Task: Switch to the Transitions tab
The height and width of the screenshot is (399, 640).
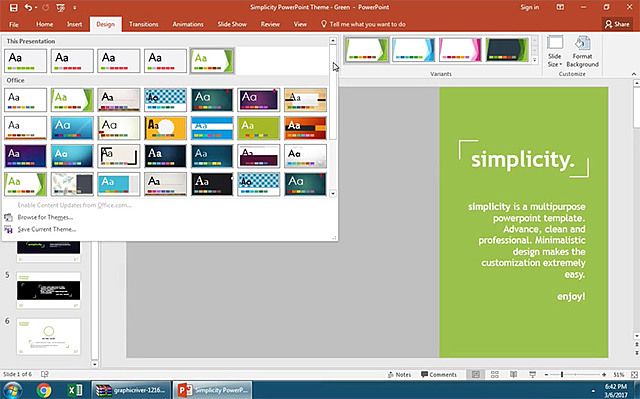Action: coord(143,24)
